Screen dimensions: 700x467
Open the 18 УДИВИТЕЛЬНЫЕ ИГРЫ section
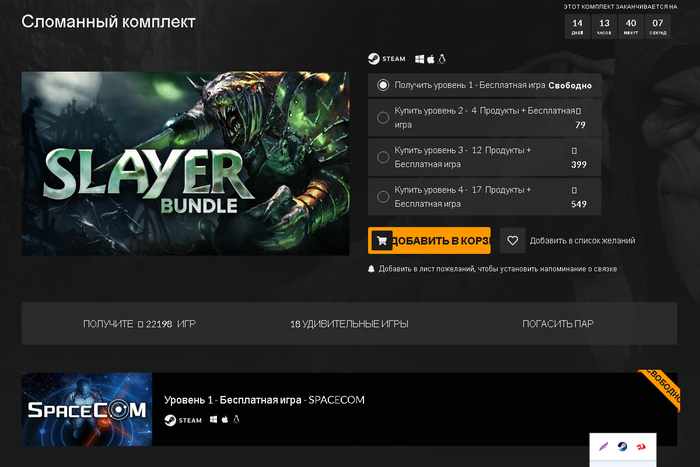click(349, 324)
